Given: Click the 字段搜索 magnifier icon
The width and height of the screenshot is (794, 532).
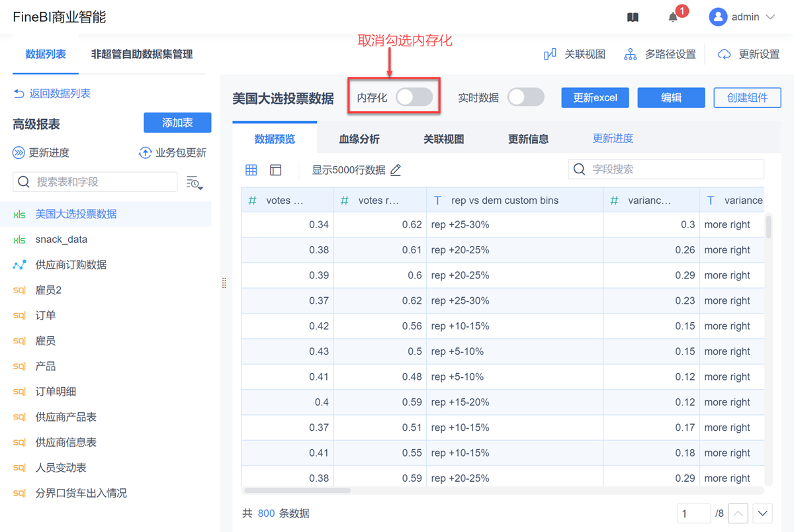Looking at the screenshot, I should point(580,169).
